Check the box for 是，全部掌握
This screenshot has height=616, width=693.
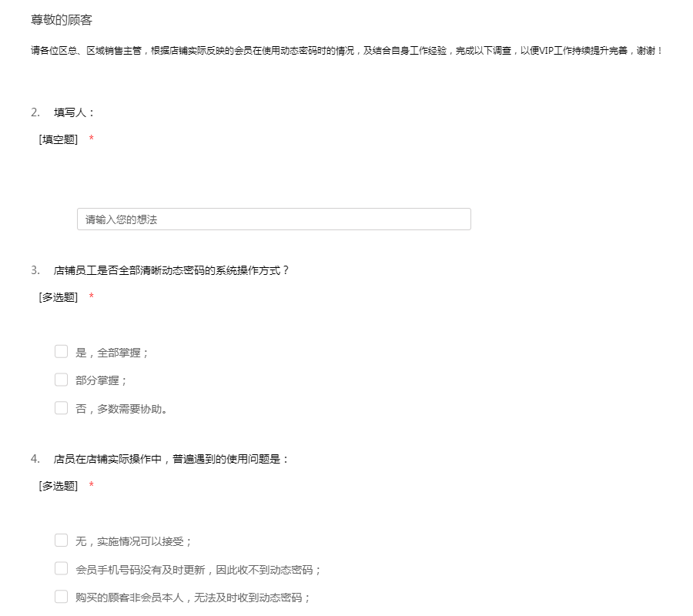[x=62, y=352]
